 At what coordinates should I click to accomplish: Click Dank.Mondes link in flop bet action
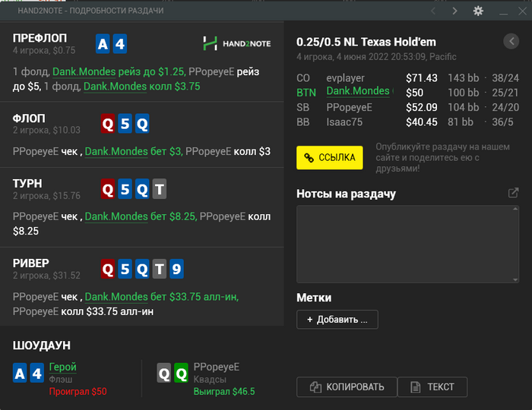116,151
